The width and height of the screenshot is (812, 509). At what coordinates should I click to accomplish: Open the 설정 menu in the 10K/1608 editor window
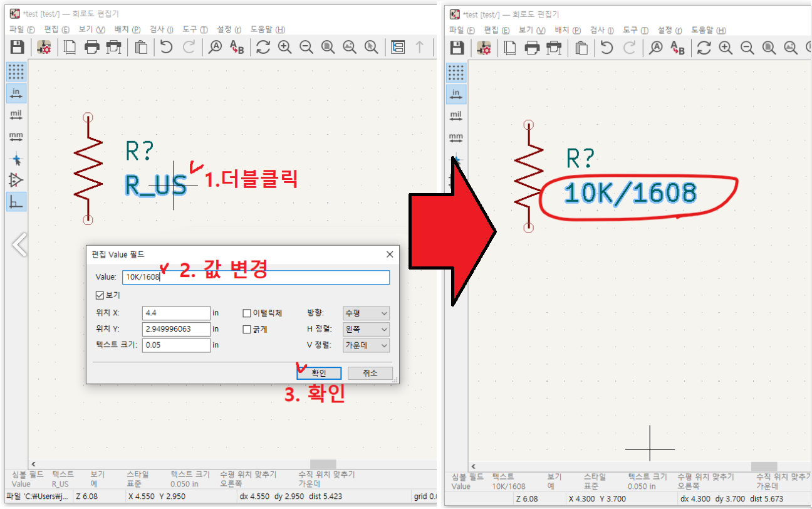pyautogui.click(x=669, y=29)
